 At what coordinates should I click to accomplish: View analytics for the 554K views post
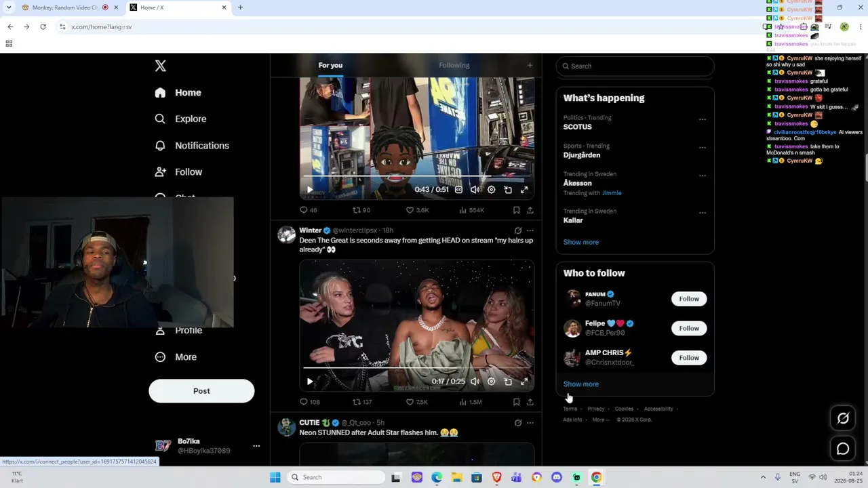[x=472, y=210]
